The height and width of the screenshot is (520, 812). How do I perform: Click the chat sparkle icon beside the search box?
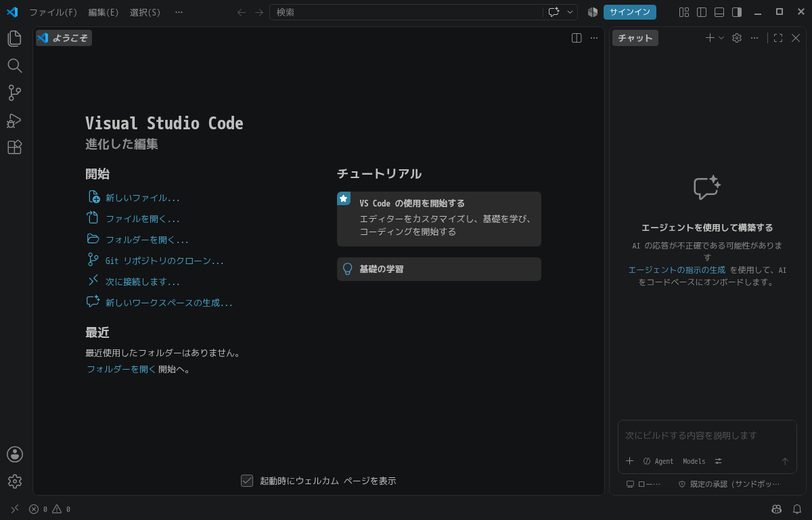554,12
